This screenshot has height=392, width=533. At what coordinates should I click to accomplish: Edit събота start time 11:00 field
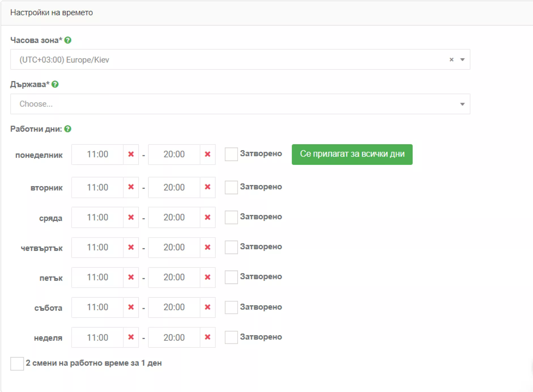pyautogui.click(x=97, y=307)
